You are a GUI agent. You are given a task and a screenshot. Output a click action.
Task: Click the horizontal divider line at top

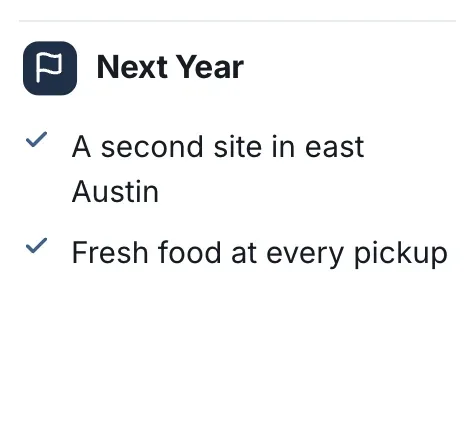237,21
